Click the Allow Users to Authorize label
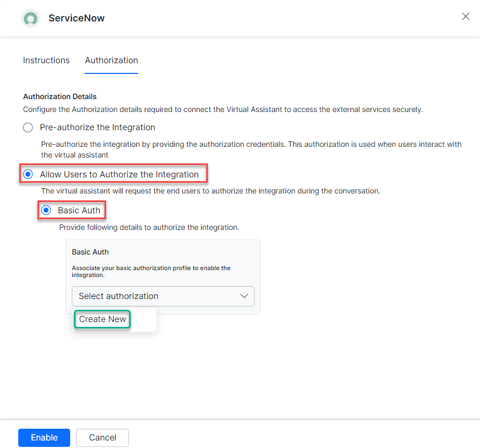Screen dimensions: 480x448 click(x=119, y=175)
